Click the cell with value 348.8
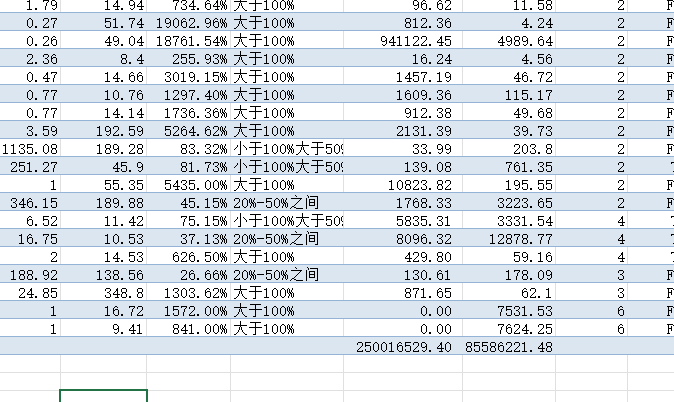The image size is (674, 402). 104,293
